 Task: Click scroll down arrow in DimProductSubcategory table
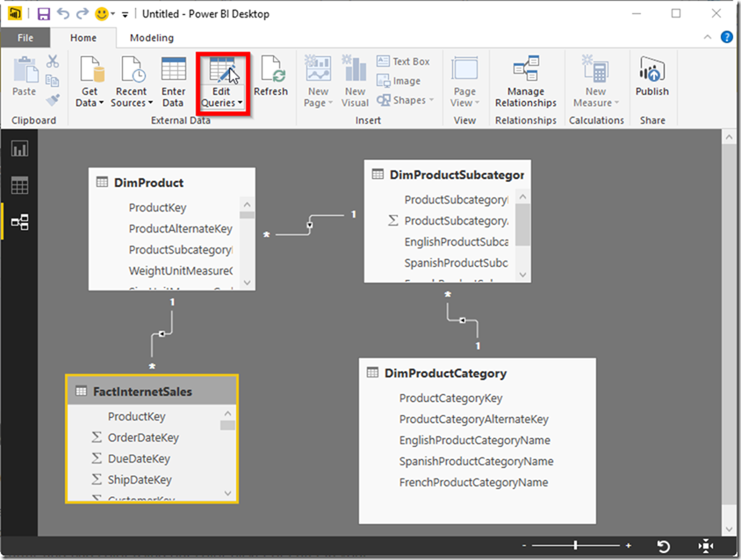pos(522,275)
